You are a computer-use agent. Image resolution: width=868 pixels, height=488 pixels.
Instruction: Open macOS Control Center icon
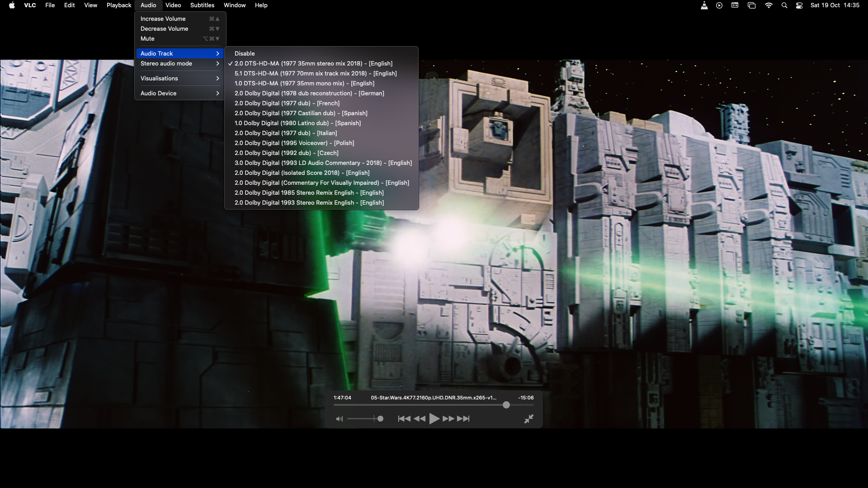[799, 5]
